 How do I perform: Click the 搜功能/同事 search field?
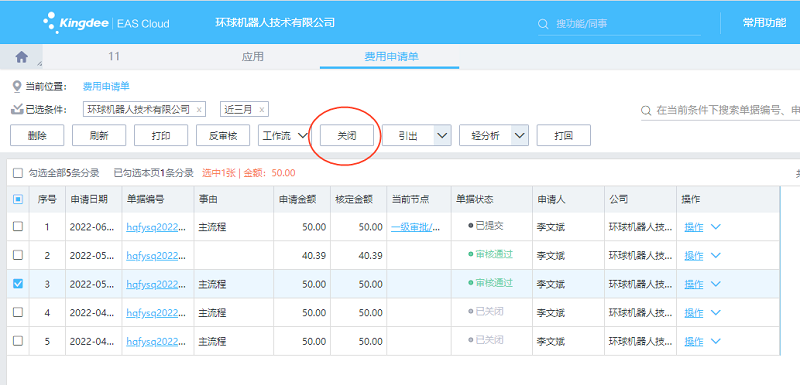click(x=619, y=24)
